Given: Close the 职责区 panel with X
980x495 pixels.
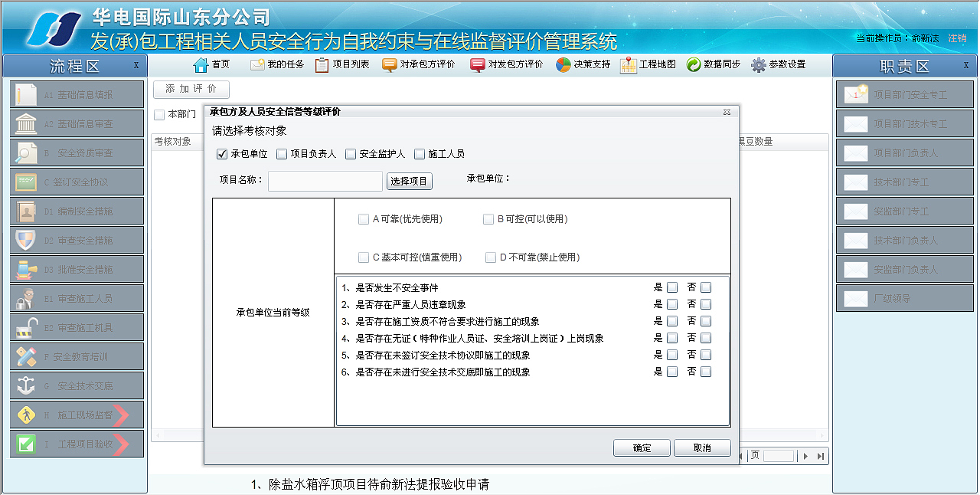Looking at the screenshot, I should (966, 66).
